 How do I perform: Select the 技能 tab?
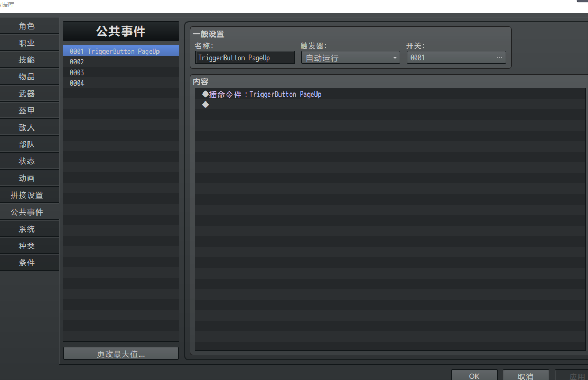[29, 60]
